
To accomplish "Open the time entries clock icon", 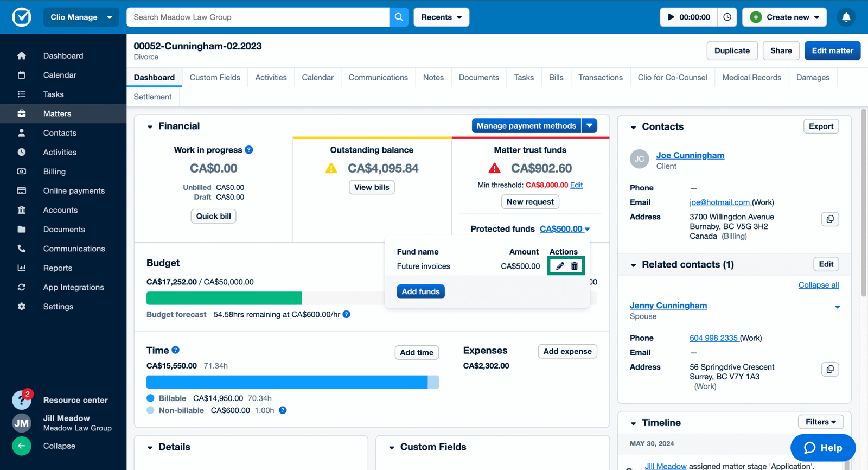I will (727, 17).
